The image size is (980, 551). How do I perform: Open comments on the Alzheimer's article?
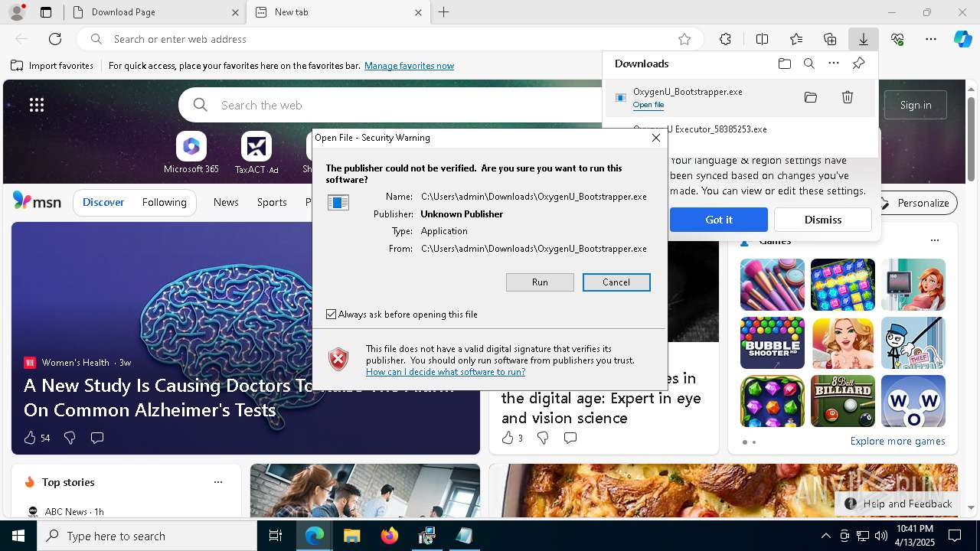(97, 438)
